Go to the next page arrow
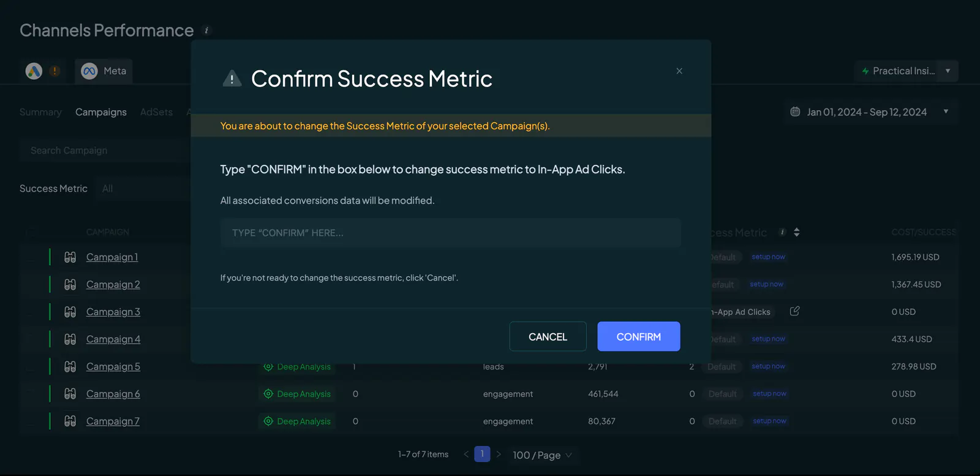The height and width of the screenshot is (476, 980). [499, 454]
